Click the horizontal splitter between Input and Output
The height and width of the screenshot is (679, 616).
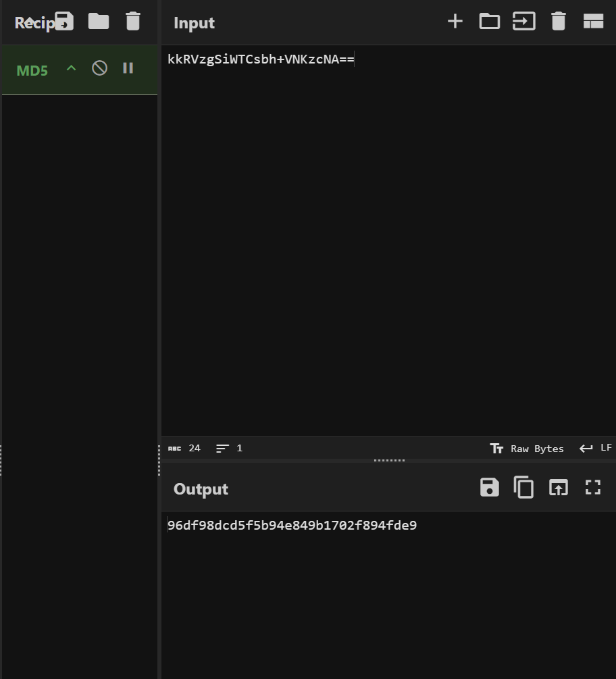pos(388,461)
